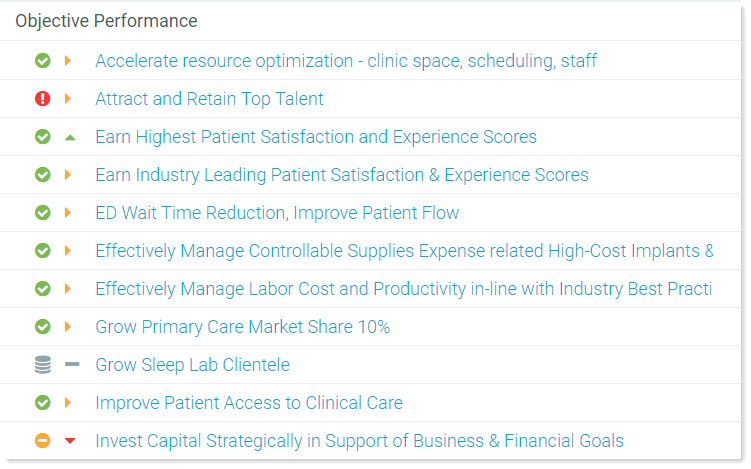Viewport: 751px width, 469px height.
Task: Click green up trend arrow for Highest Patient Satisfaction
Action: [x=69, y=137]
